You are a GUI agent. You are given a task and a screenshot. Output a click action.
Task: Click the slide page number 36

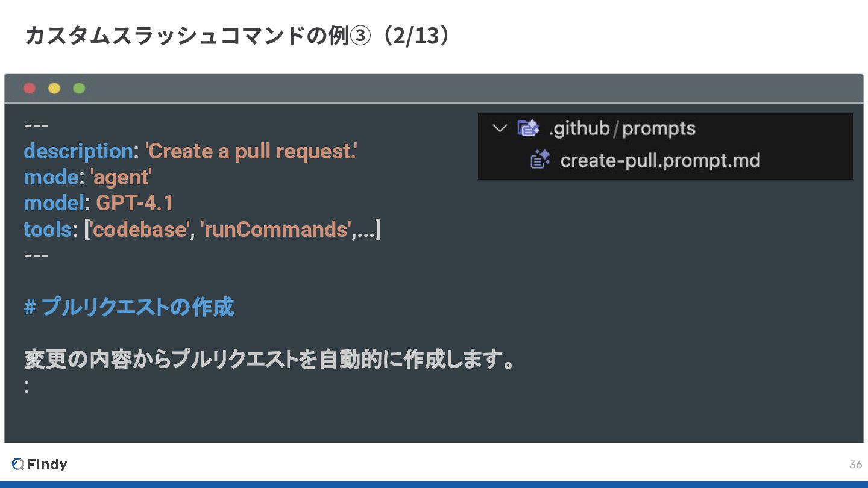click(x=855, y=465)
